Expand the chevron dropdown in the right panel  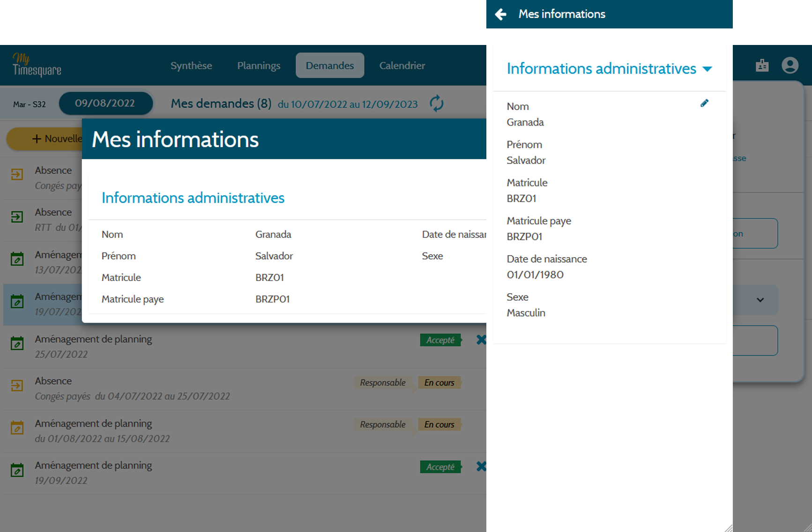[760, 300]
